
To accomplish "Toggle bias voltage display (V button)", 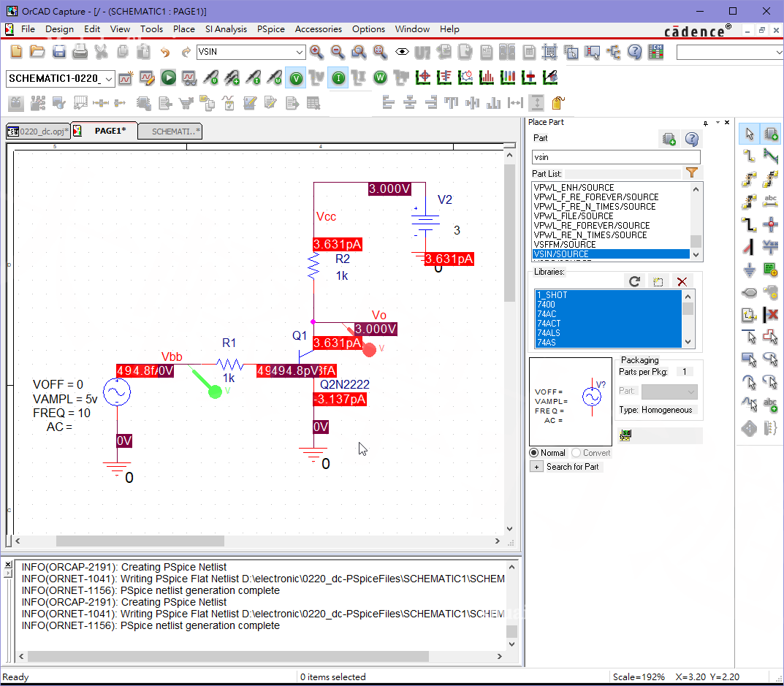I will pos(296,78).
